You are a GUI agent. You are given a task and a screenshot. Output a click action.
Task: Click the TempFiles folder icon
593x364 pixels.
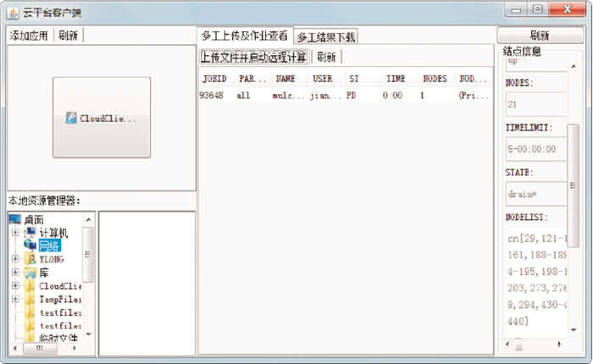tap(30, 299)
